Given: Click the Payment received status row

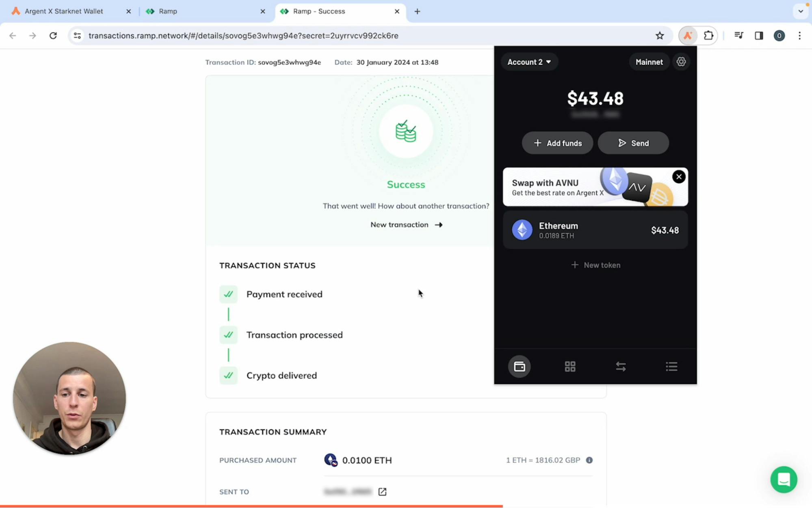Looking at the screenshot, I should (271, 294).
